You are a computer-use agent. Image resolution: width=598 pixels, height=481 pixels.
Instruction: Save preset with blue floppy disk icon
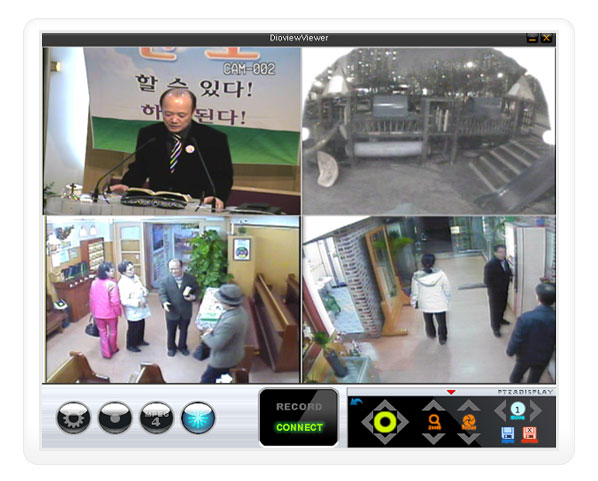pos(507,435)
